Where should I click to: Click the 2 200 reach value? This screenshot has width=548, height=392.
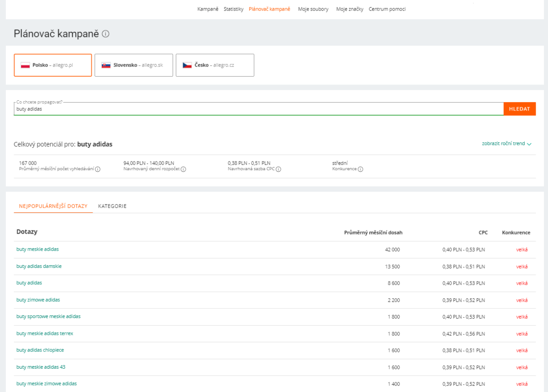394,300
